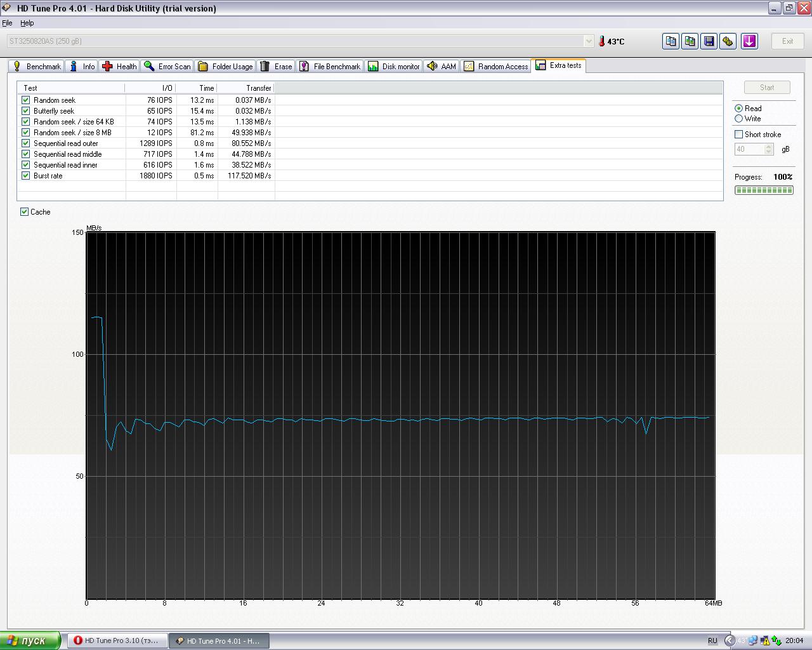Decrease short stroke size with down arrow
This screenshot has height=650, width=812.
pos(769,152)
